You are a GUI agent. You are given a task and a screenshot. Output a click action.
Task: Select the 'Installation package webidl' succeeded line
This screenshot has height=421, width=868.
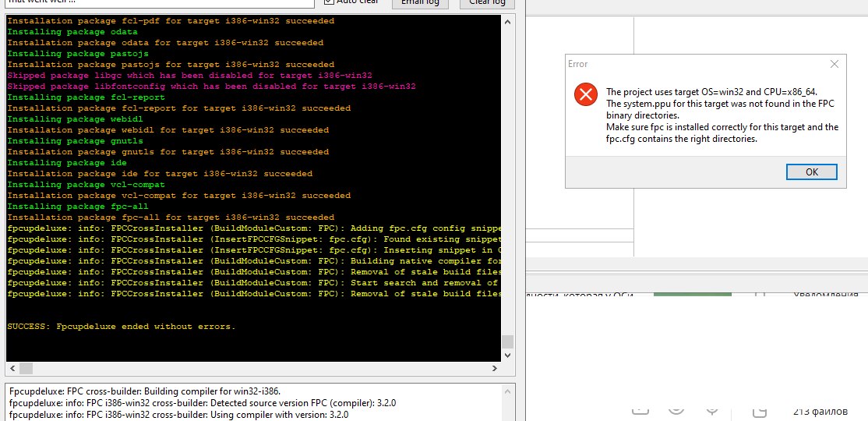pos(168,130)
